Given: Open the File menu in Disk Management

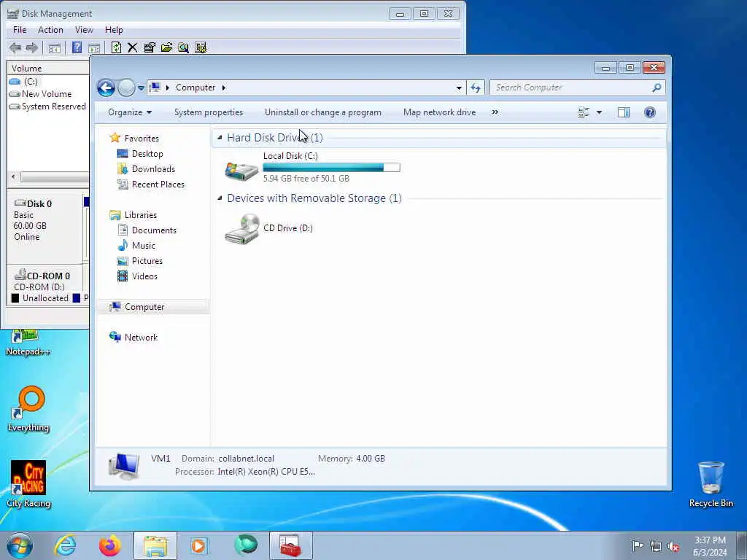Looking at the screenshot, I should [x=20, y=30].
